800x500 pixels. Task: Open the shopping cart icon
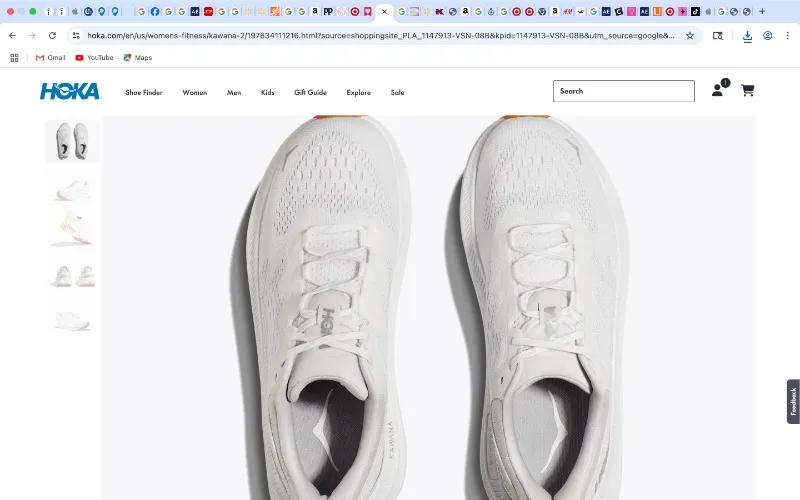pos(747,90)
